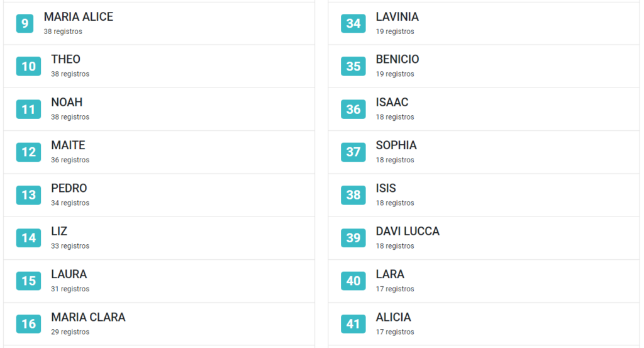Click the rank 14 badge next to LIZ
644x348 pixels.
(x=28, y=238)
